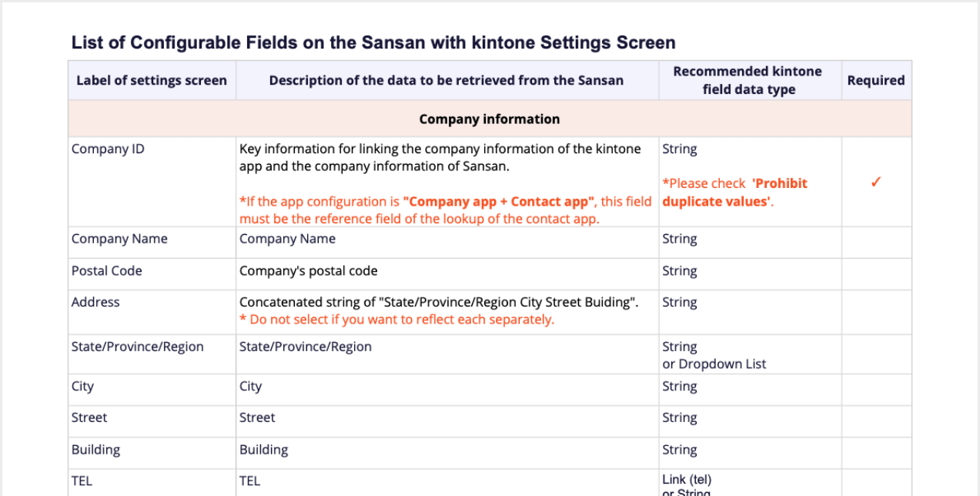Screen dimensions: 980x496
Task: Click the "Company ID" label cell
Action: (x=108, y=149)
